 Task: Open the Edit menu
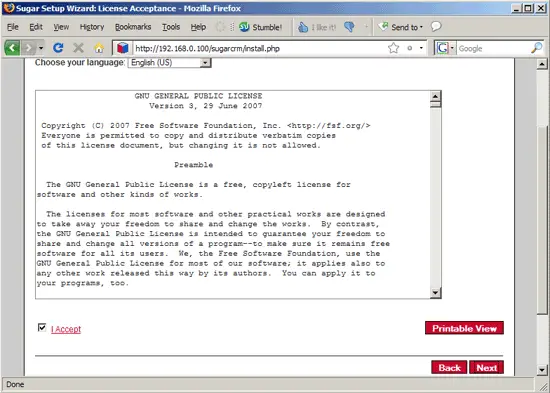click(36, 27)
